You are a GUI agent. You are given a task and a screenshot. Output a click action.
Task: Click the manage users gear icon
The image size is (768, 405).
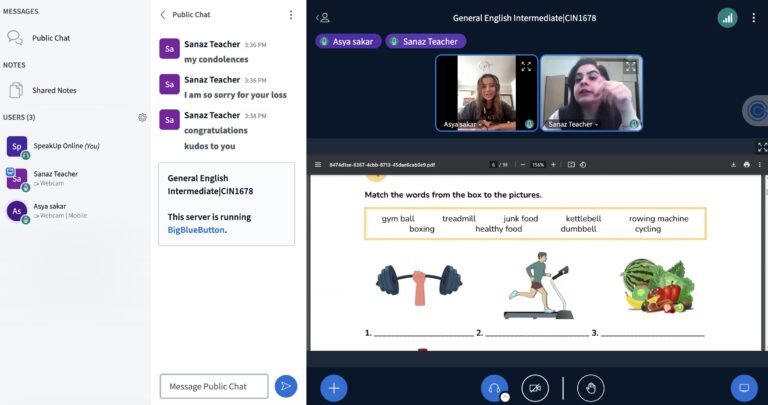pos(143,117)
